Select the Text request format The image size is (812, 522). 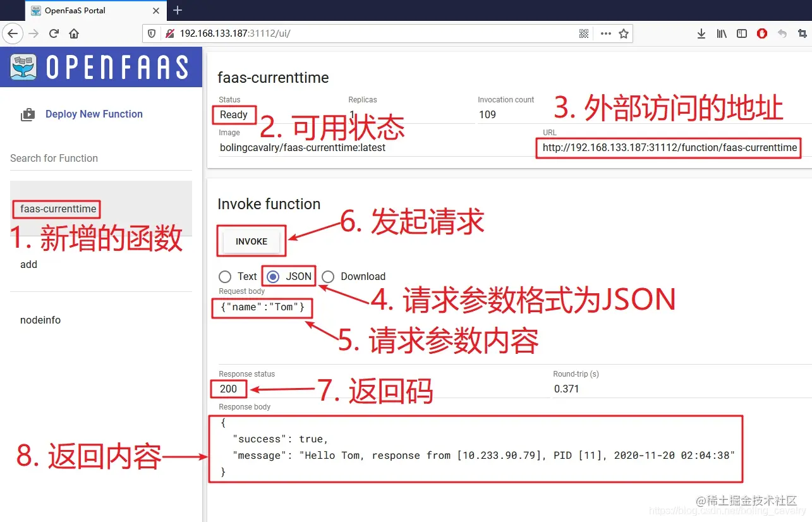tap(225, 276)
